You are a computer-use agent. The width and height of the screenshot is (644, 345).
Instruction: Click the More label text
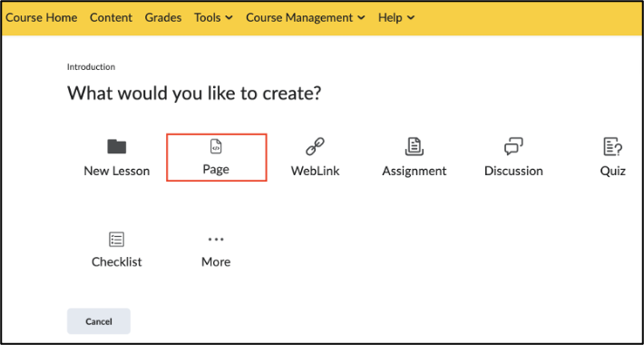(x=216, y=262)
